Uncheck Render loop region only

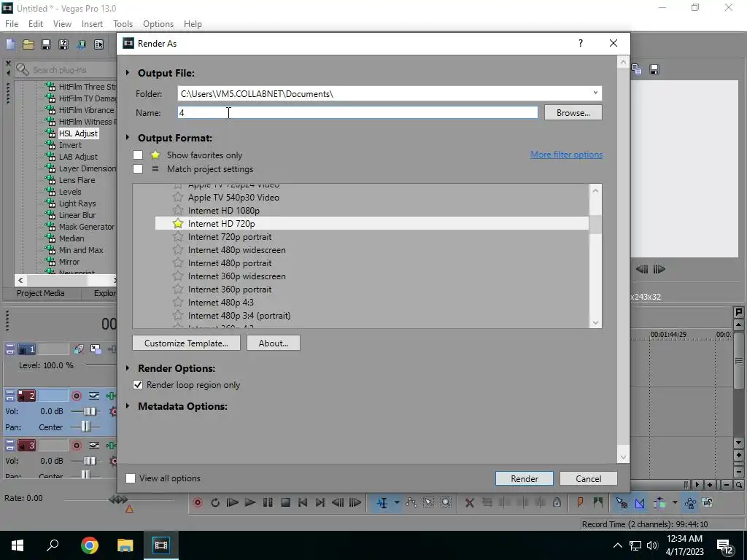point(138,385)
